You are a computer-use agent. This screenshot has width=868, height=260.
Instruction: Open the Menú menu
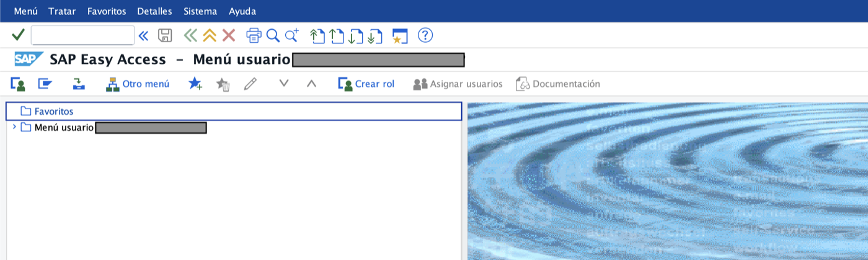(x=25, y=11)
